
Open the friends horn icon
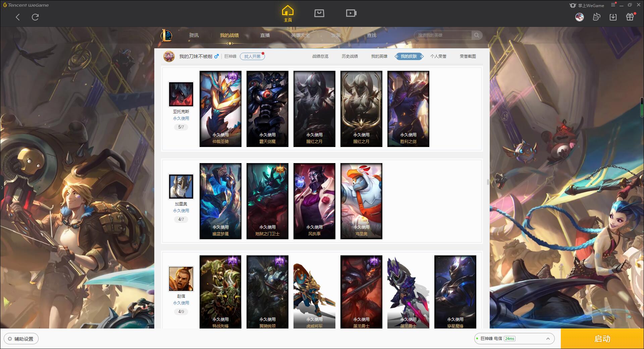point(596,17)
